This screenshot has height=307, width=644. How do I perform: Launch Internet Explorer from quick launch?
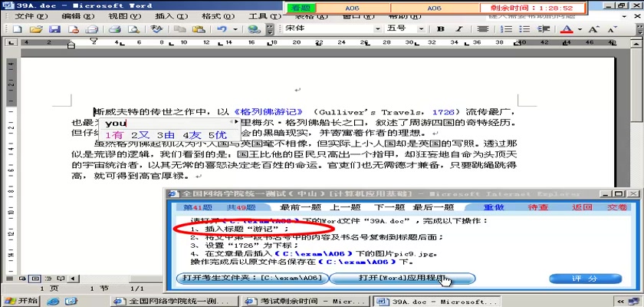[x=53, y=302]
